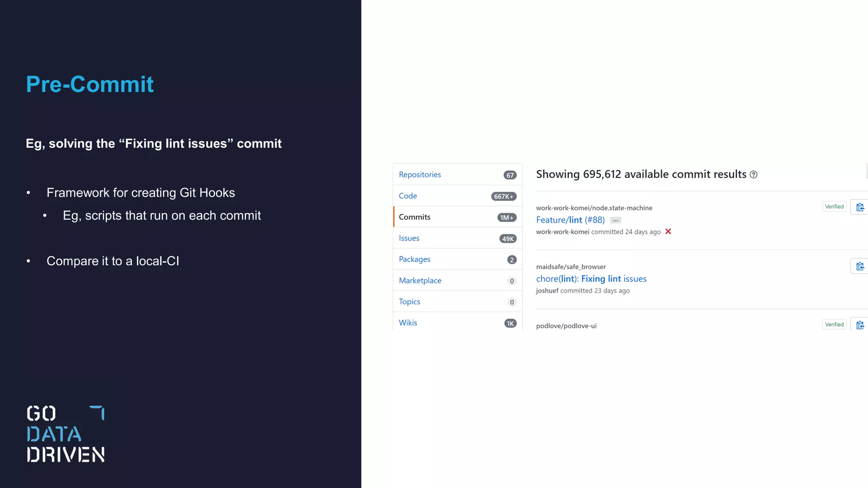The width and height of the screenshot is (868, 488).
Task: Switch to Marketplace results
Action: 458,280
